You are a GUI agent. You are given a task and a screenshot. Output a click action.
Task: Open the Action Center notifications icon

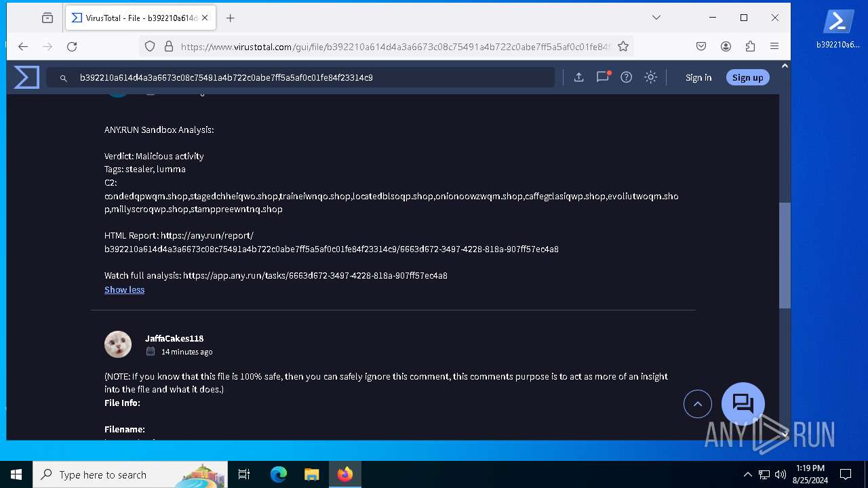846,474
